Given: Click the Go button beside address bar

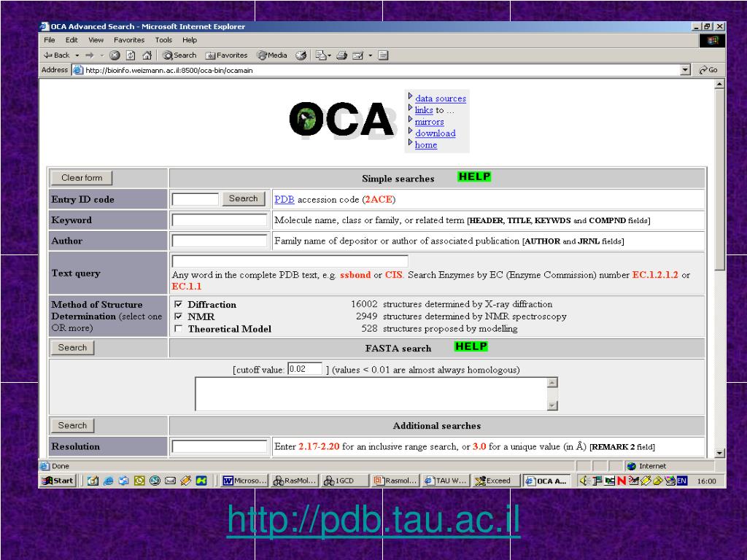Looking at the screenshot, I should point(708,70).
